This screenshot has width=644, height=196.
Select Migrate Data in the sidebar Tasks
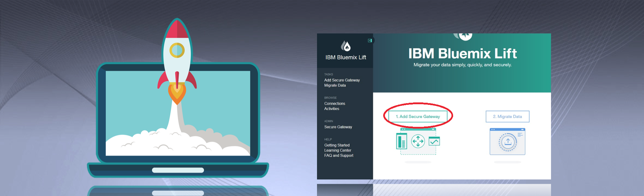[335, 86]
